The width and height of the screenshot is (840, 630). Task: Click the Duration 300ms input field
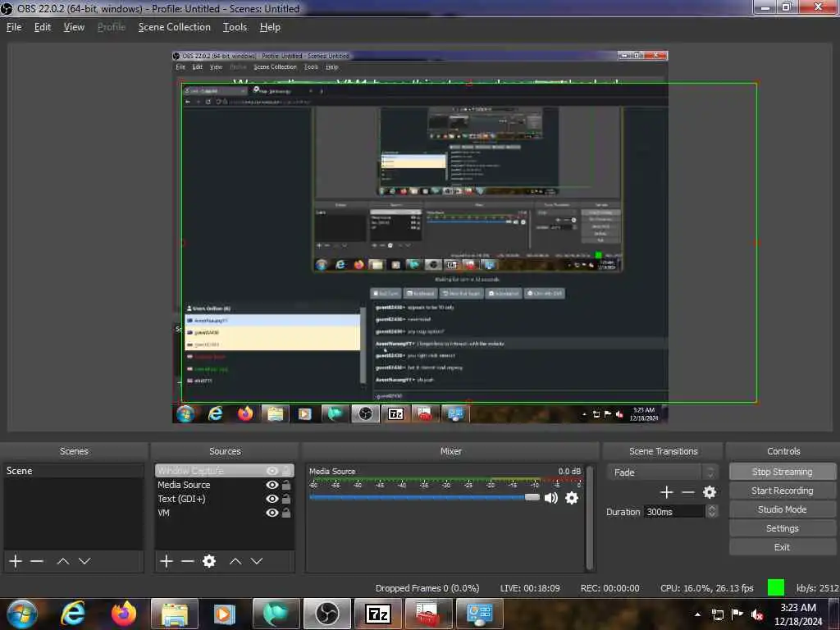pyautogui.click(x=674, y=512)
